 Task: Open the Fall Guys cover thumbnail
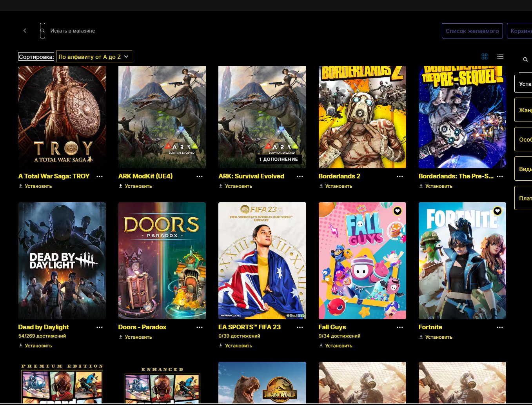(362, 261)
